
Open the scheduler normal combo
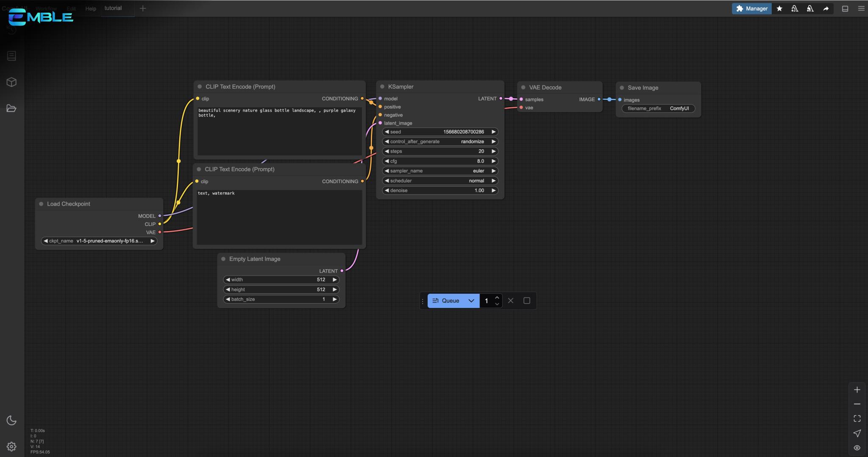point(440,181)
